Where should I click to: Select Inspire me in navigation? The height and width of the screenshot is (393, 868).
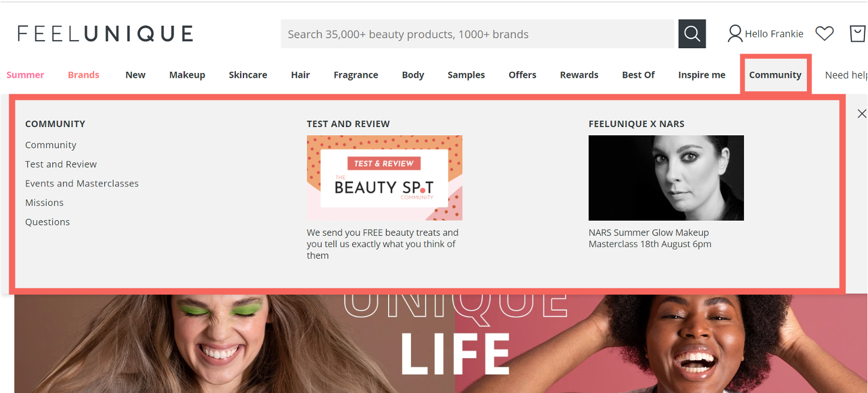(x=702, y=75)
